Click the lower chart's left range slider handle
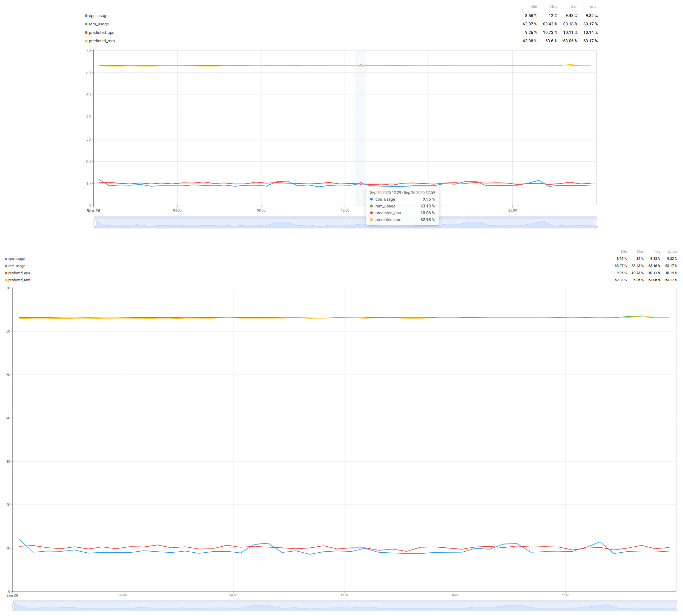The width and height of the screenshot is (683, 616). pyautogui.click(x=14, y=606)
